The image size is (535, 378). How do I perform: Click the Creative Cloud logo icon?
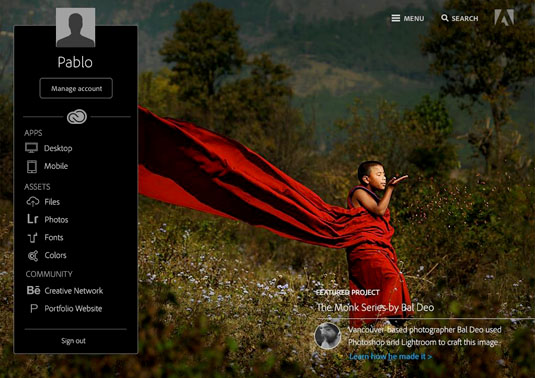[77, 117]
